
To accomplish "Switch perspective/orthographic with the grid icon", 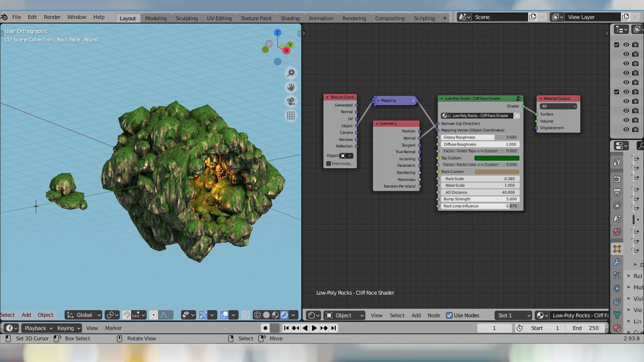I will tap(291, 115).
